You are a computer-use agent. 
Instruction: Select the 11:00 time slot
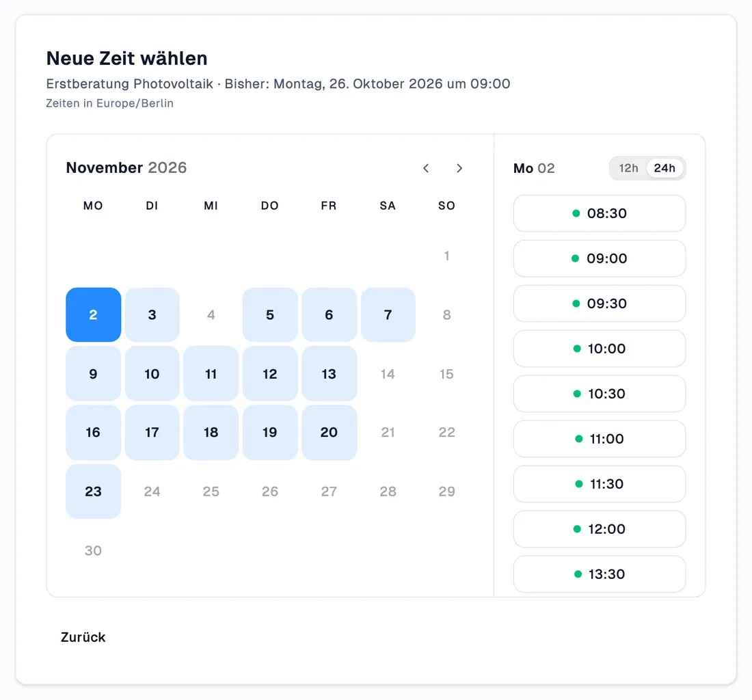tap(600, 439)
